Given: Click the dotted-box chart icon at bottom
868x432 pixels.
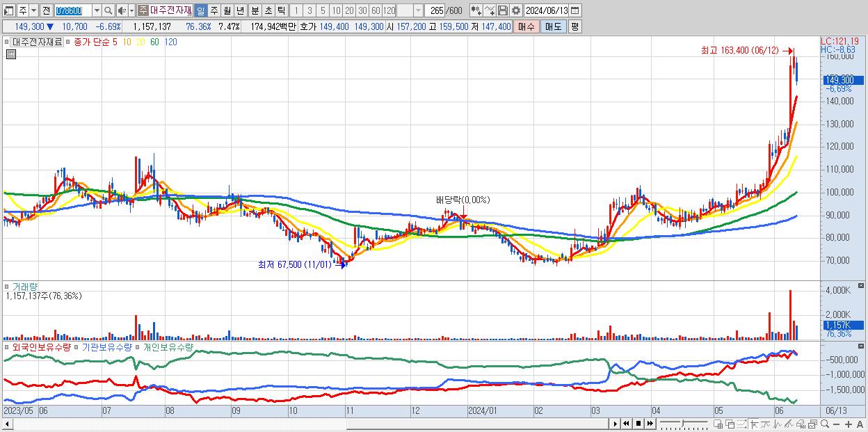Looking at the screenshot, I should [741, 424].
